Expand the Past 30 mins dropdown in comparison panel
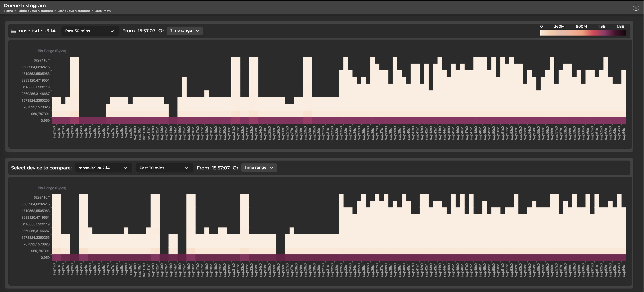Viewport: 644px width, 292px height. pos(164,168)
